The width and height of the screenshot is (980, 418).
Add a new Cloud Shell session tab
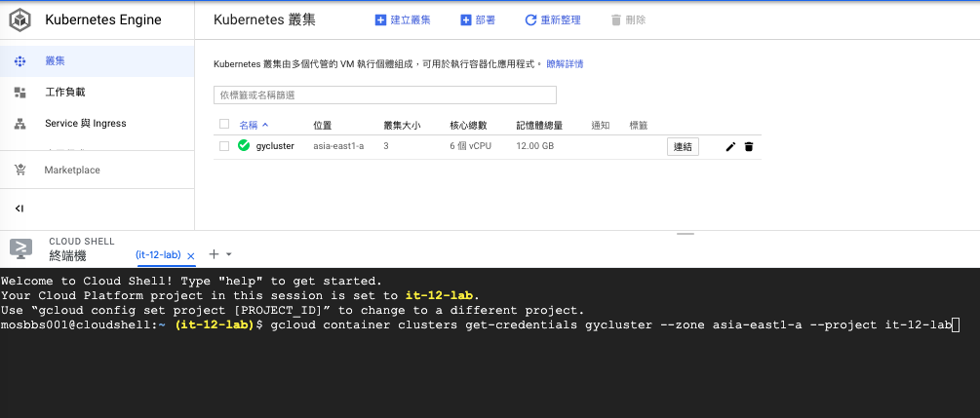pyautogui.click(x=214, y=254)
